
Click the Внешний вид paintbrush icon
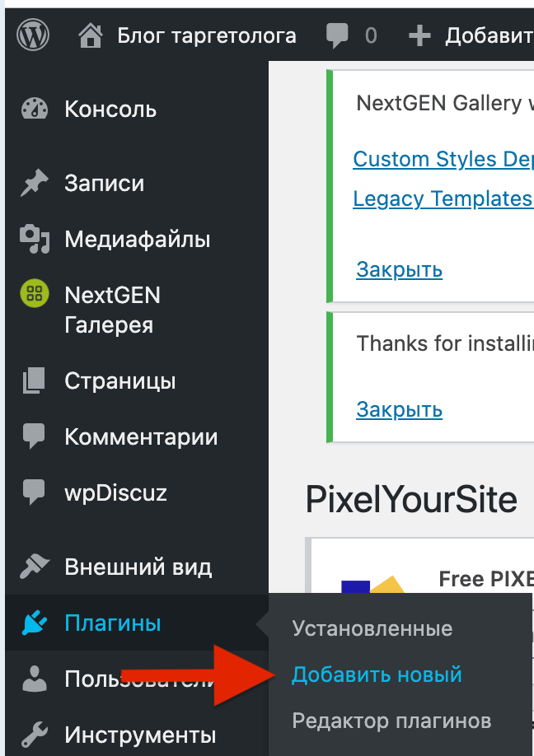point(34,567)
